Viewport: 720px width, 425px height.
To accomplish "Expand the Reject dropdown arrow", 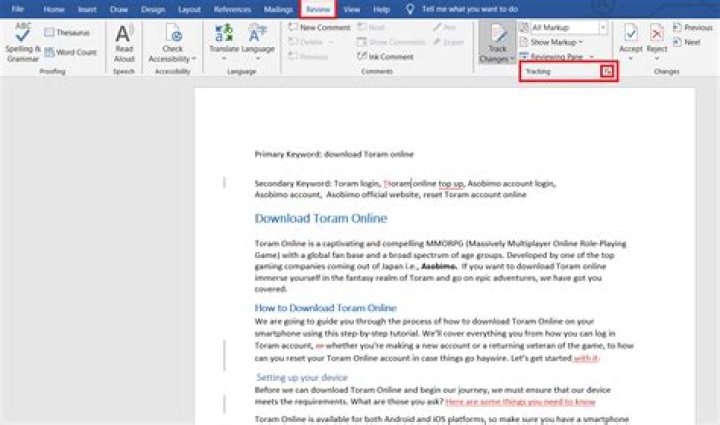I will (657, 59).
